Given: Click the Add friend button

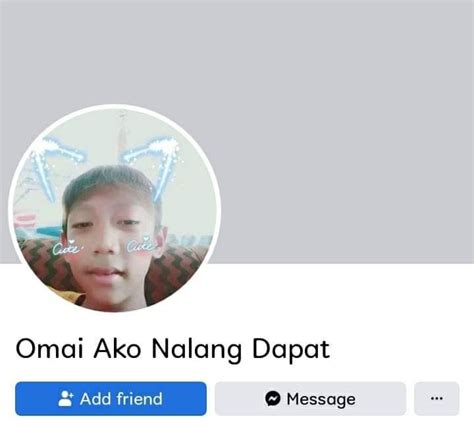Looking at the screenshot, I should click(111, 399).
